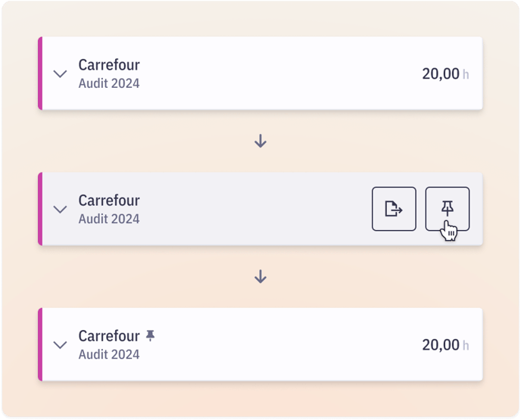Click the 20,00 h value on pinned card
The image size is (521, 420).
click(445, 344)
